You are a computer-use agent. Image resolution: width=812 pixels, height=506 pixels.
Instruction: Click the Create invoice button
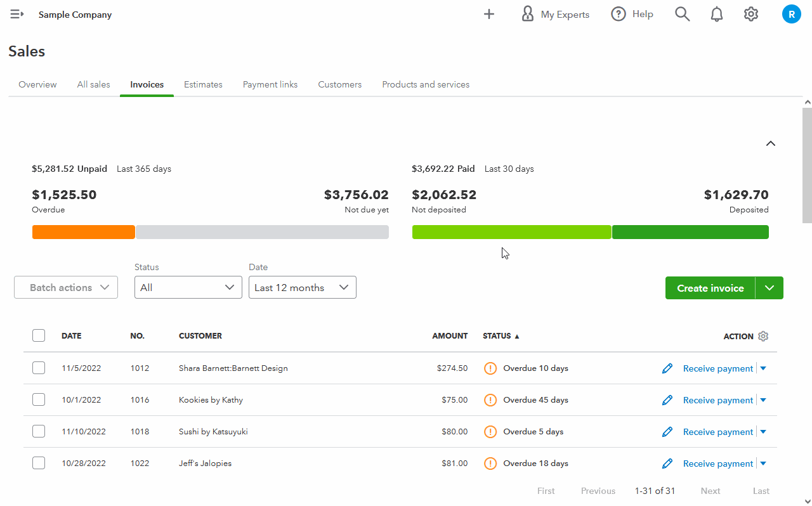click(x=710, y=288)
